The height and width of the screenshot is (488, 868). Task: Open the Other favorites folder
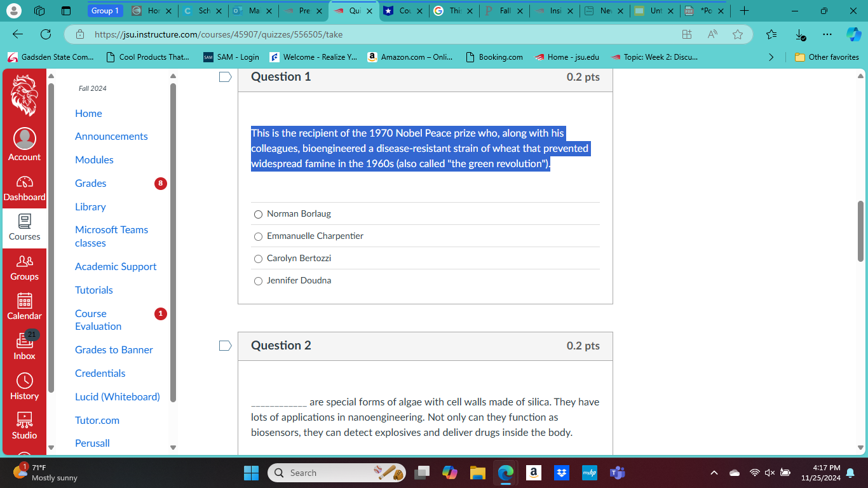[827, 57]
